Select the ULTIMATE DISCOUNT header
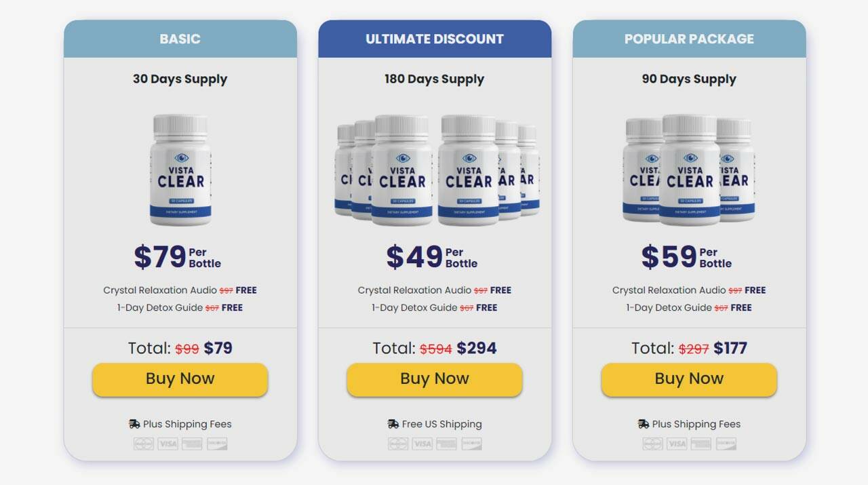 pyautogui.click(x=435, y=39)
